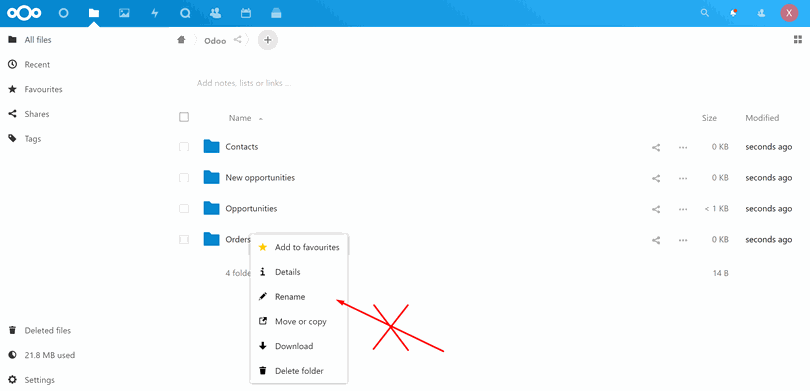Image resolution: width=810 pixels, height=391 pixels.
Task: Choose Delete folder
Action: (299, 371)
